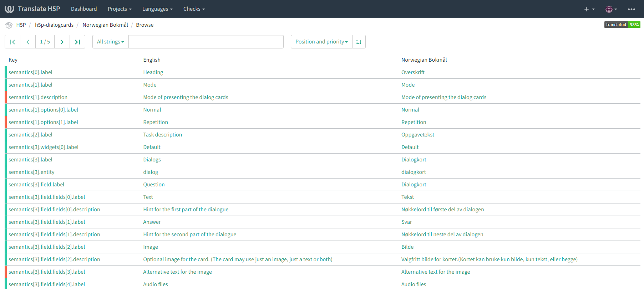The width and height of the screenshot is (644, 289).
Task: Open the Languages menu
Action: point(157,9)
